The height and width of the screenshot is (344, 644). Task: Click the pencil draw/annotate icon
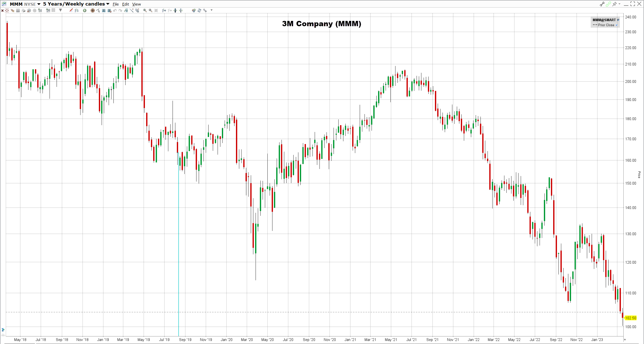click(x=71, y=10)
